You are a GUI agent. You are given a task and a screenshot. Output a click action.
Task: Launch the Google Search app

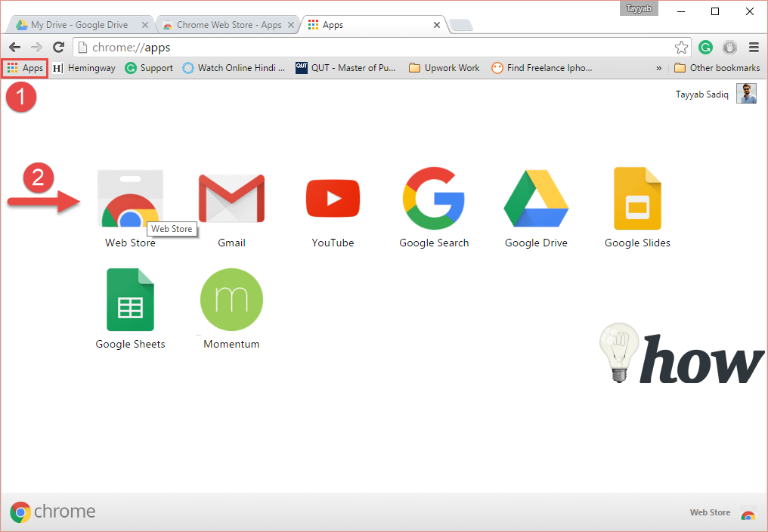pos(434,199)
